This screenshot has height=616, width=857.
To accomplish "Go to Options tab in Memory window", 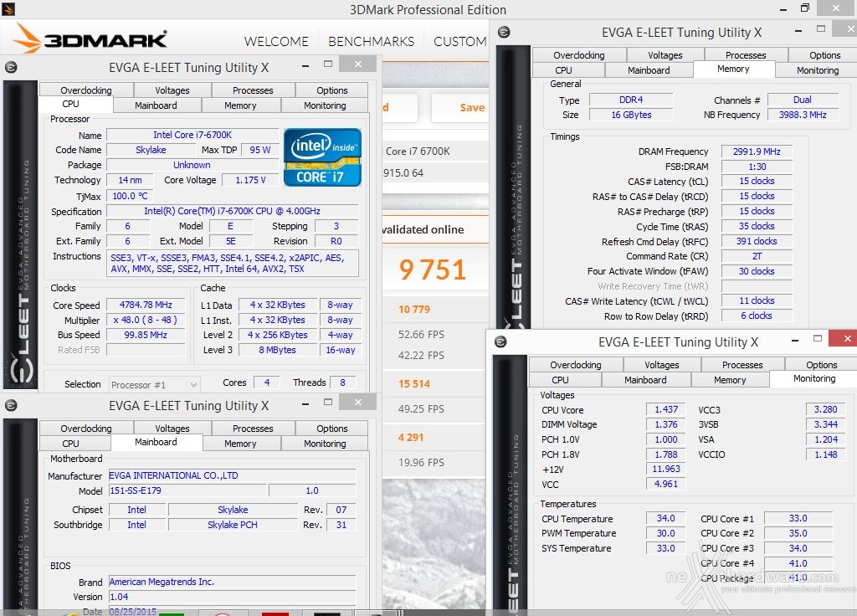I will pos(824,55).
